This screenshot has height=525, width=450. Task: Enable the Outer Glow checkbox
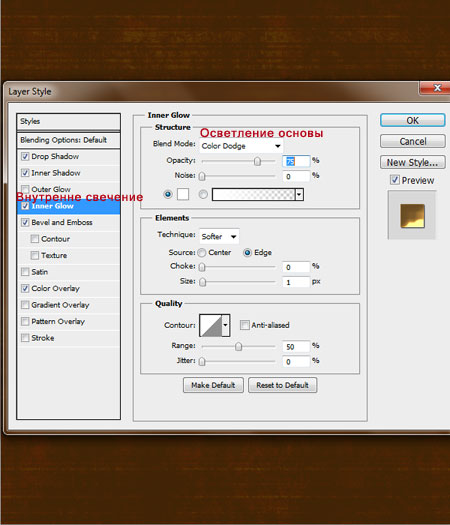tap(25, 189)
